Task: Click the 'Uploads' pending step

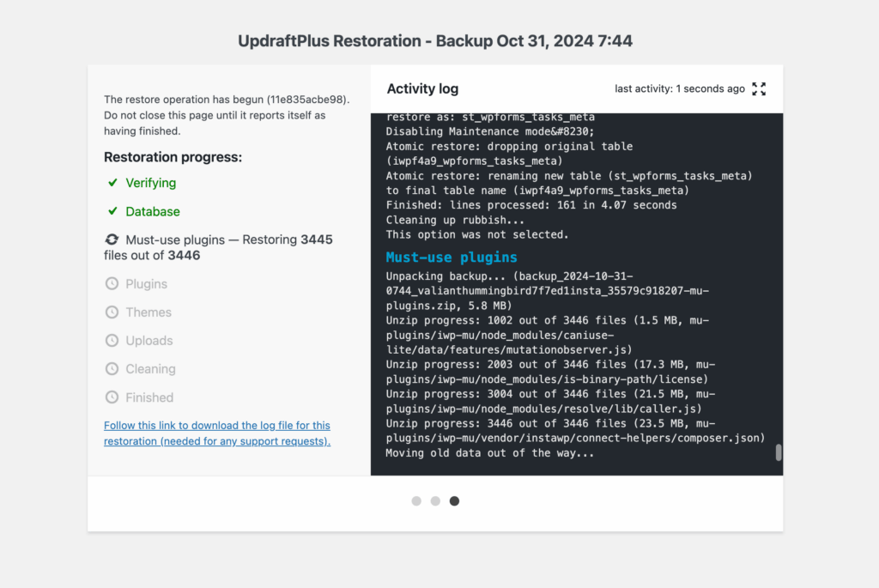Action: 149,341
